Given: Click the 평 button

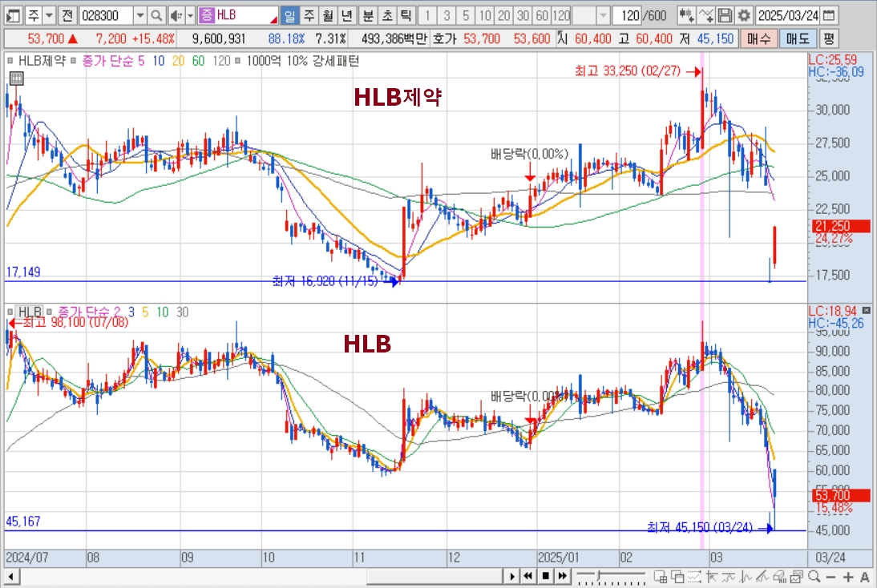Looking at the screenshot, I should (828, 38).
